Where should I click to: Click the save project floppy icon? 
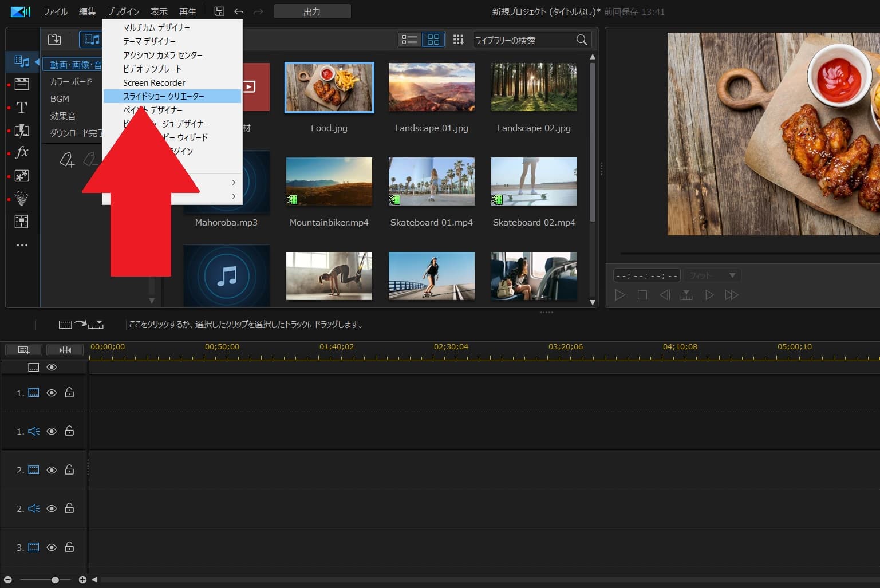(x=219, y=11)
